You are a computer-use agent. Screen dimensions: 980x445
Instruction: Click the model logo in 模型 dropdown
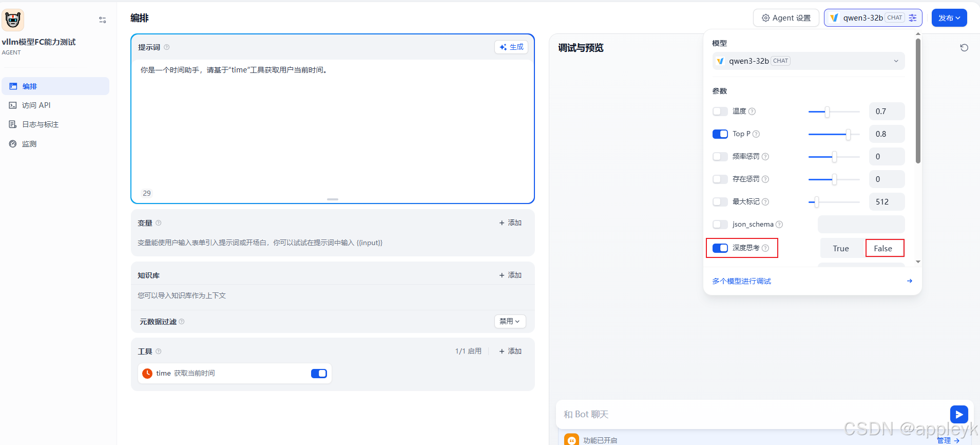721,61
